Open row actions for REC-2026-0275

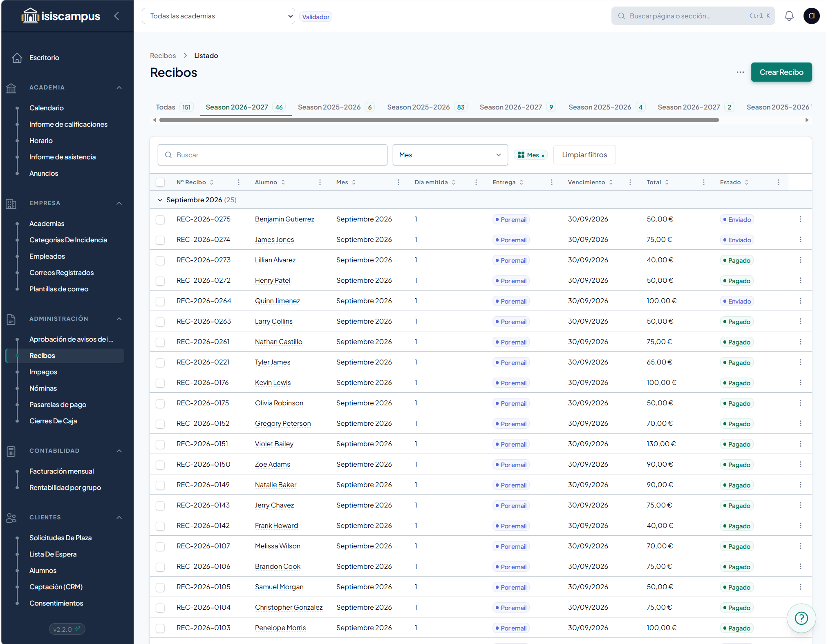(x=800, y=219)
